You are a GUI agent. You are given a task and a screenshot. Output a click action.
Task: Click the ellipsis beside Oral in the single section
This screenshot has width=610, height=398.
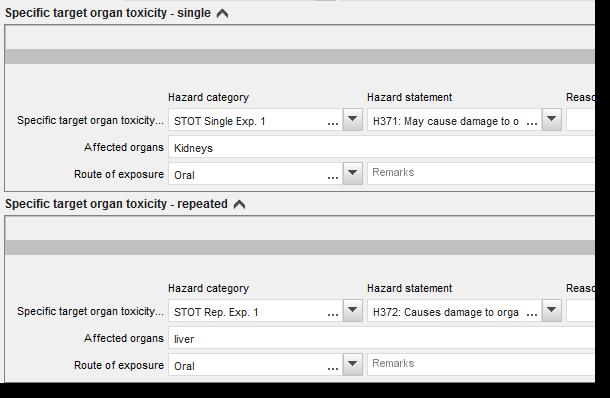[x=333, y=178]
